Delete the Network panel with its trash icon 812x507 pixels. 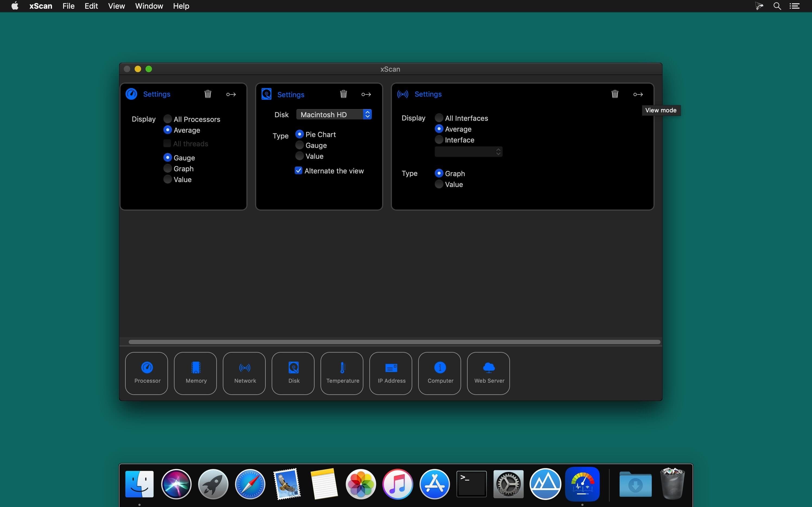615,94
